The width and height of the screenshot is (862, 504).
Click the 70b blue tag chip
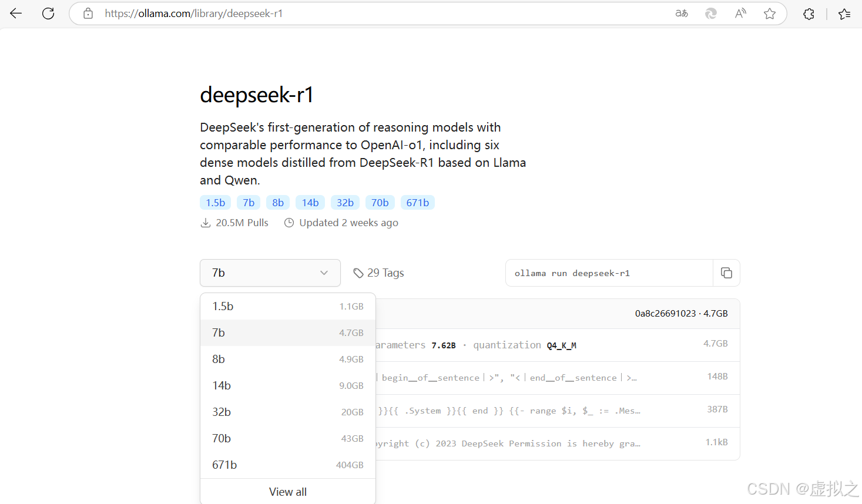coord(380,203)
